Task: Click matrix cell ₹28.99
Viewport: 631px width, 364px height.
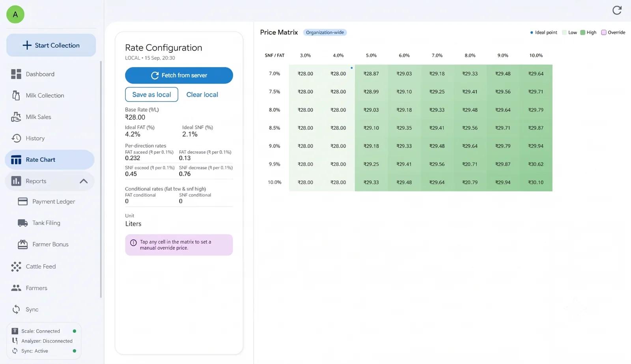Action: coord(371,92)
